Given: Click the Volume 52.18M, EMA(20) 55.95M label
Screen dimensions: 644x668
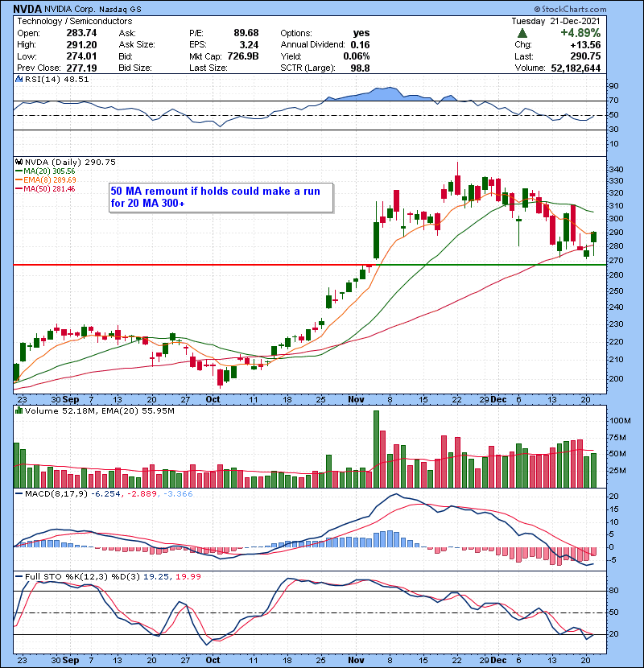Looking at the screenshot, I should [99, 410].
